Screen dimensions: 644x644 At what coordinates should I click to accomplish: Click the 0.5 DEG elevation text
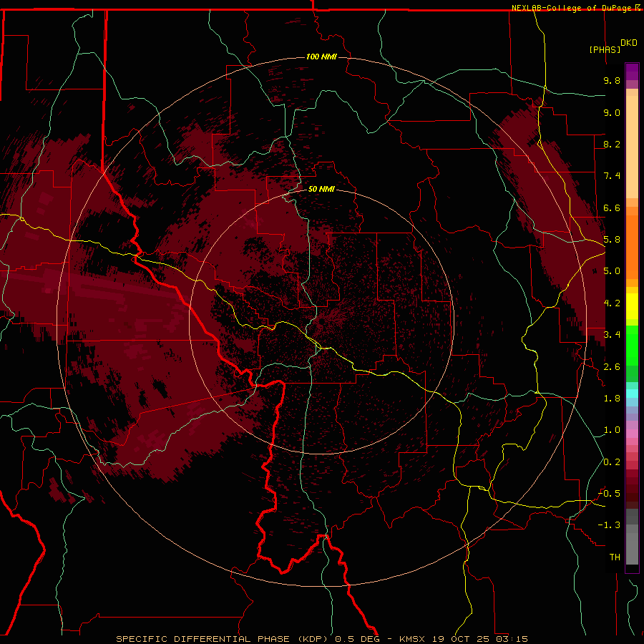tap(357, 639)
